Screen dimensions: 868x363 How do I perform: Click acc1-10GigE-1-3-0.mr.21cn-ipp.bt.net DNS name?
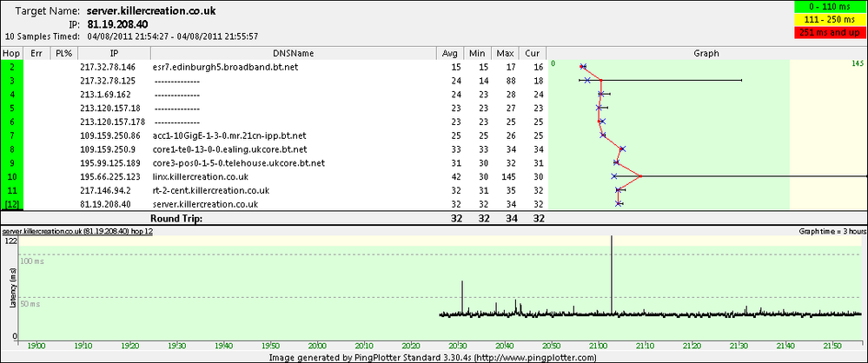230,135
